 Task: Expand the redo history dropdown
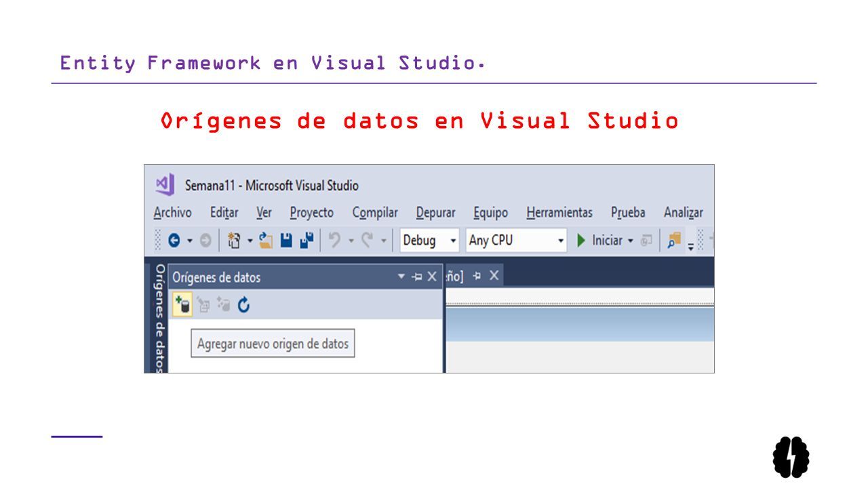pos(383,241)
